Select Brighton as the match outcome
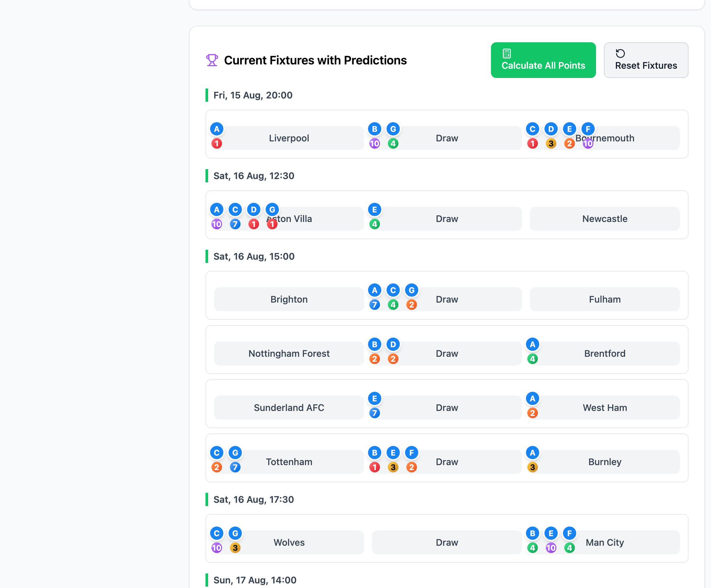Screen dimensions: 711x588 pyautogui.click(x=289, y=299)
